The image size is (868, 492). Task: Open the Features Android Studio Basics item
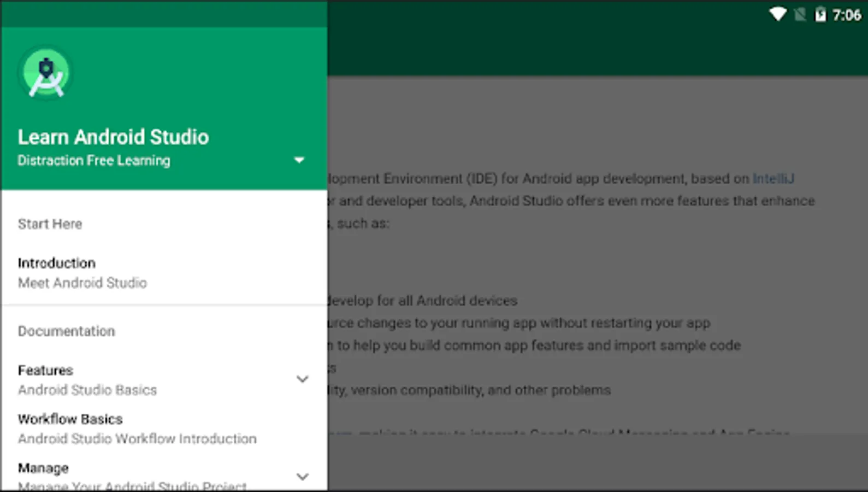pos(164,380)
